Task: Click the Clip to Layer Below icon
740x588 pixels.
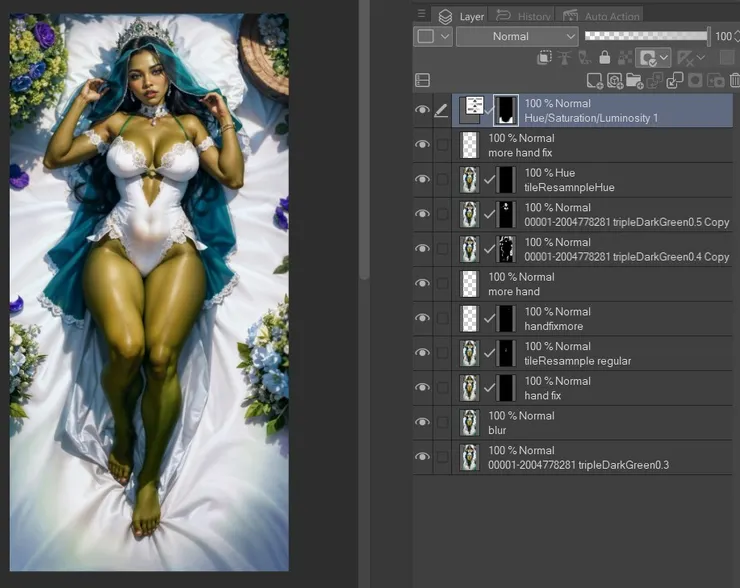Action: (x=545, y=58)
